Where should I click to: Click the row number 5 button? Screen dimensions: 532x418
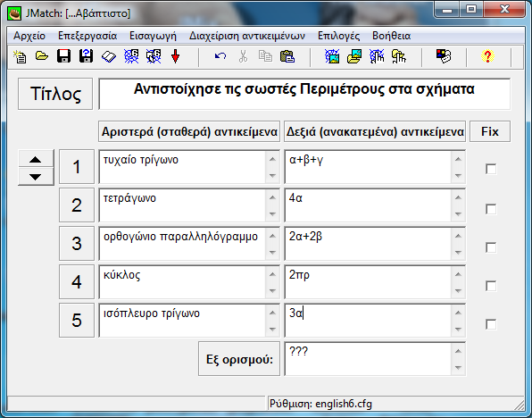[x=77, y=321]
